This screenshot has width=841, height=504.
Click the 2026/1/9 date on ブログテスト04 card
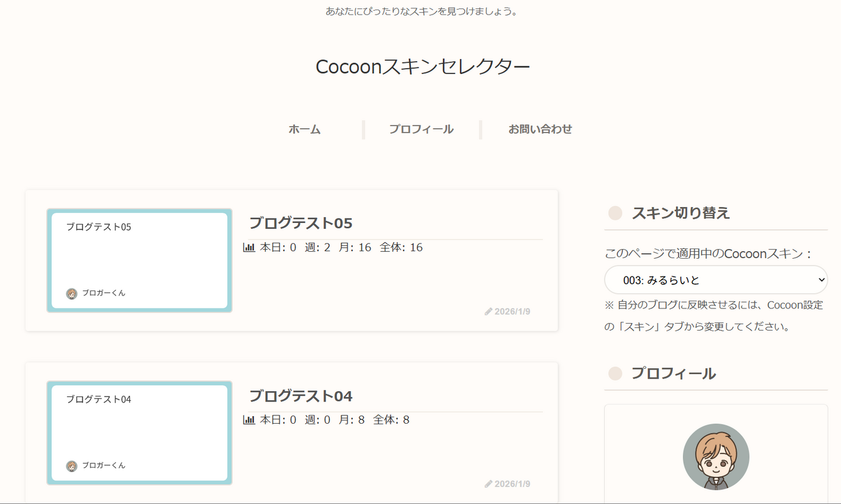(512, 484)
